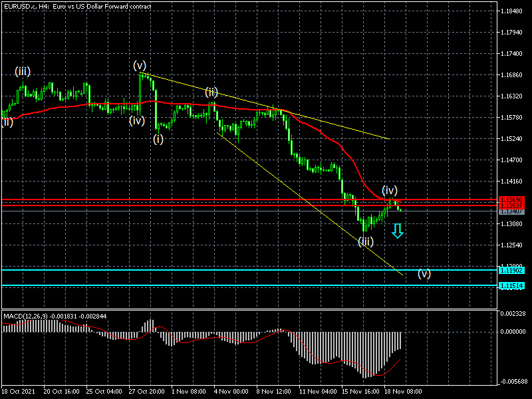Select the (v) target label near cyan line
The height and width of the screenshot is (399, 532).
pyautogui.click(x=424, y=273)
